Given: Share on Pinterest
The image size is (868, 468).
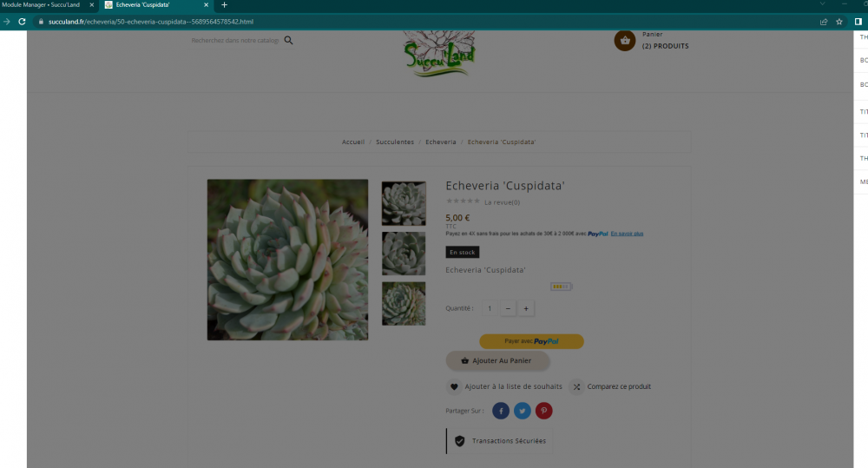Looking at the screenshot, I should [x=543, y=411].
